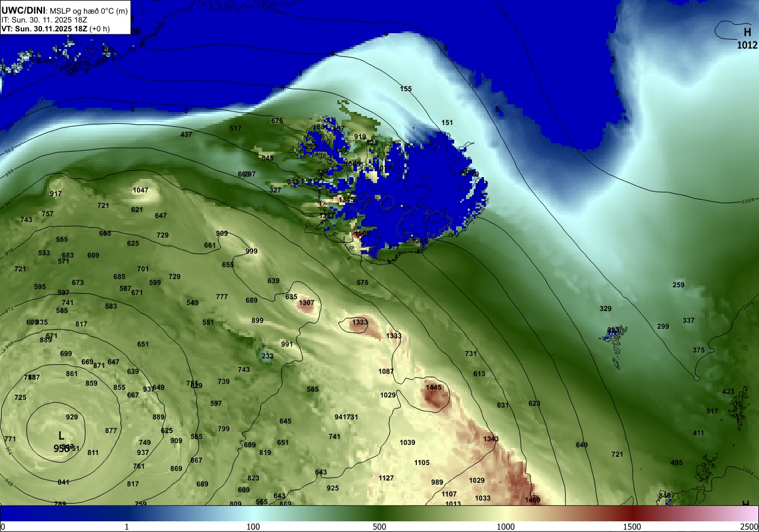Click the 631 height value

[503, 405]
